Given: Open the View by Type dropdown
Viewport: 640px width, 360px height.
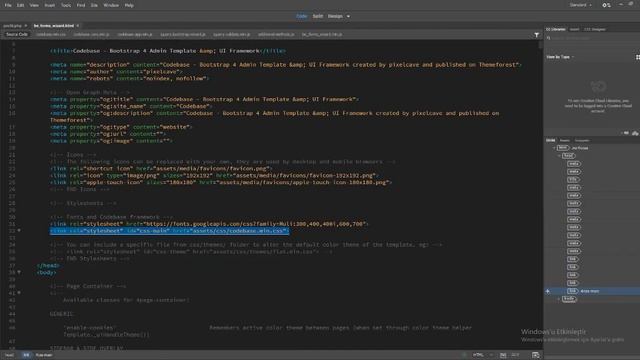Looking at the screenshot, I should 560,57.
